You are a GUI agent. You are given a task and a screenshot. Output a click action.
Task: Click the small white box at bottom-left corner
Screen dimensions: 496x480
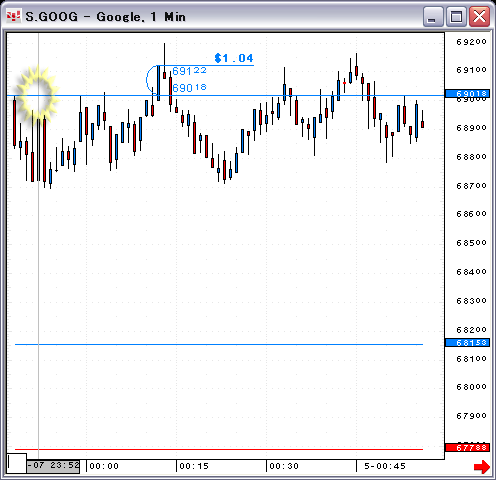coord(17,463)
